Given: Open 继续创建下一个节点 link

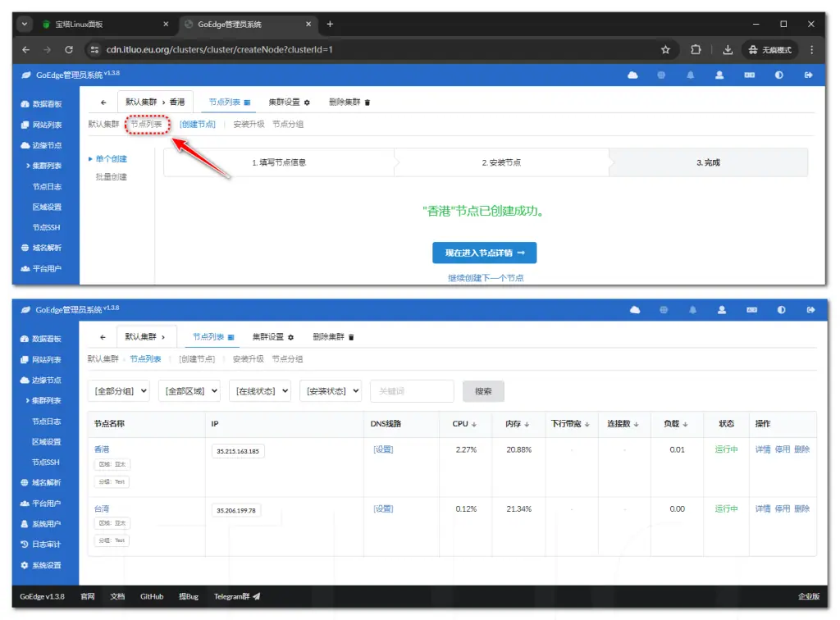Looking at the screenshot, I should coord(484,276).
